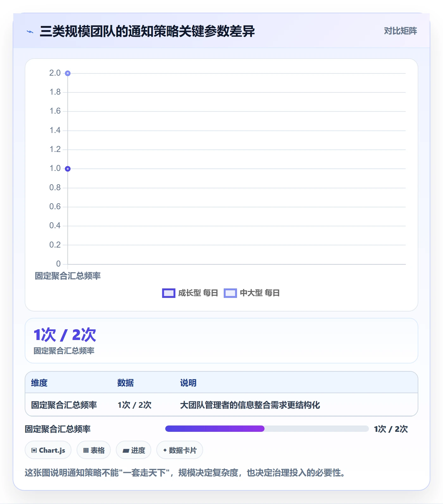443x504 pixels.
Task: Select the 进度 tag chip
Action: [x=134, y=450]
